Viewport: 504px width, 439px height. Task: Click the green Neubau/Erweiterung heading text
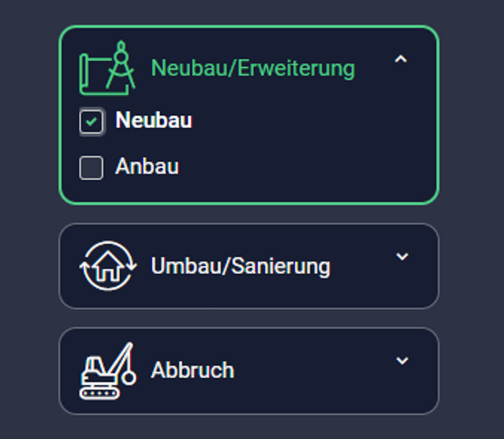click(x=253, y=69)
